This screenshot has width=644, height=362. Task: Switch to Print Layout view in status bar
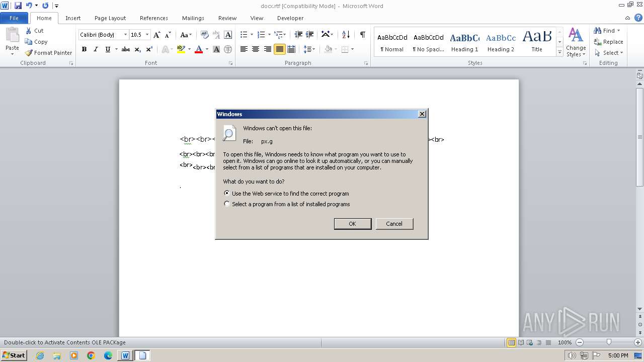click(x=511, y=342)
